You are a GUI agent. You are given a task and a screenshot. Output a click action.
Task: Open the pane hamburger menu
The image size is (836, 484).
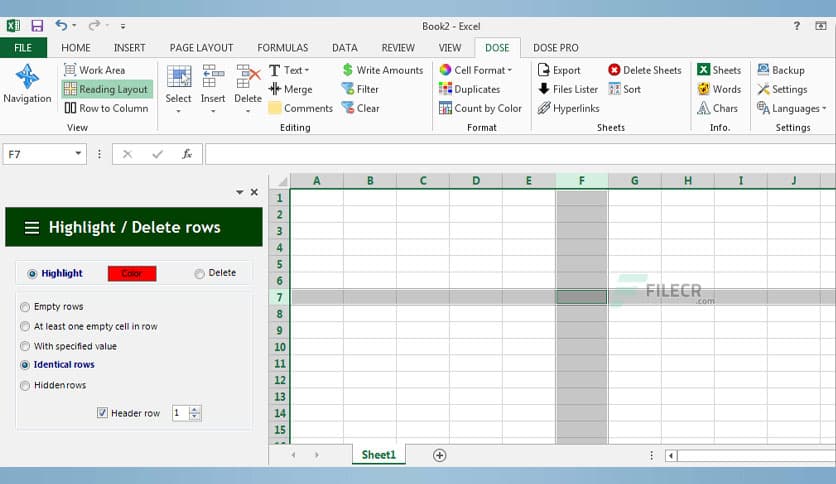tap(32, 228)
